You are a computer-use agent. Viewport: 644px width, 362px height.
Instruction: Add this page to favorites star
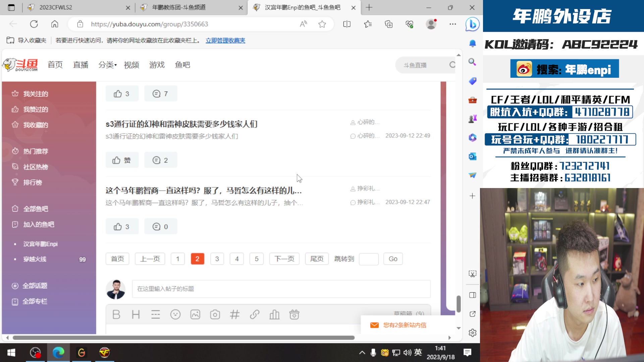[x=322, y=24]
